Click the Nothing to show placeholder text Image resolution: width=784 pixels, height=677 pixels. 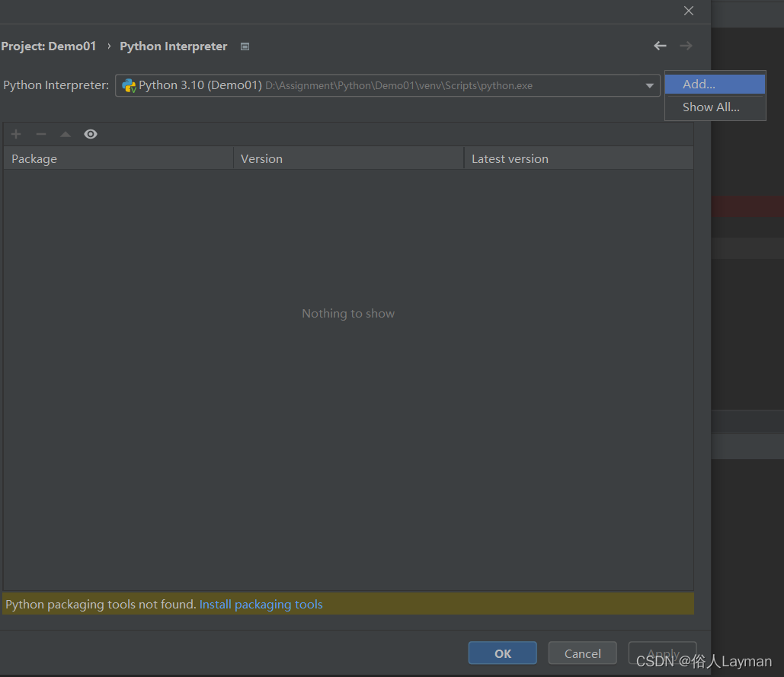[348, 313]
